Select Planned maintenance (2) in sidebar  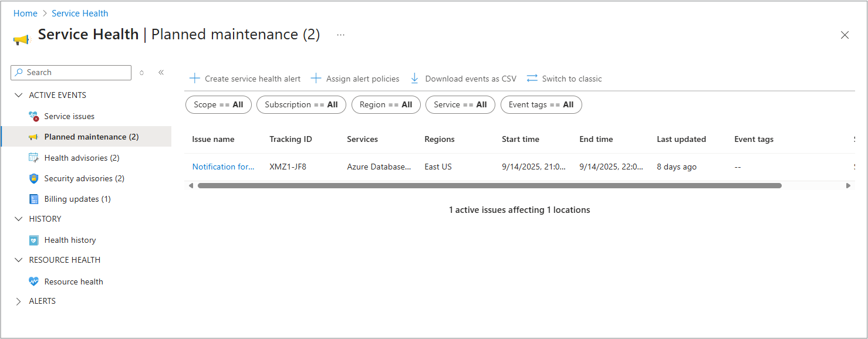pos(91,137)
